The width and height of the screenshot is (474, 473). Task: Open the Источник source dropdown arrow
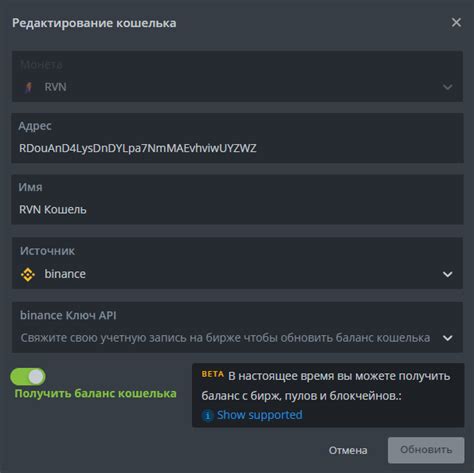[447, 274]
